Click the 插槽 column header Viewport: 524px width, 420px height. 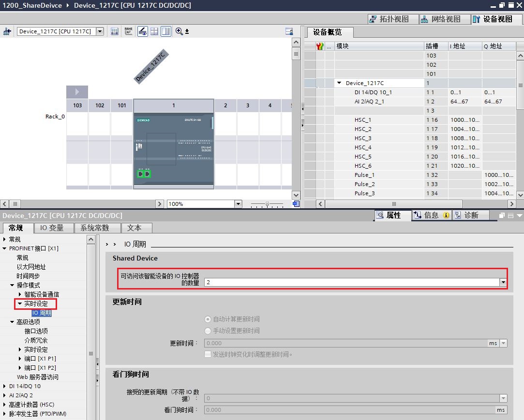[436, 46]
